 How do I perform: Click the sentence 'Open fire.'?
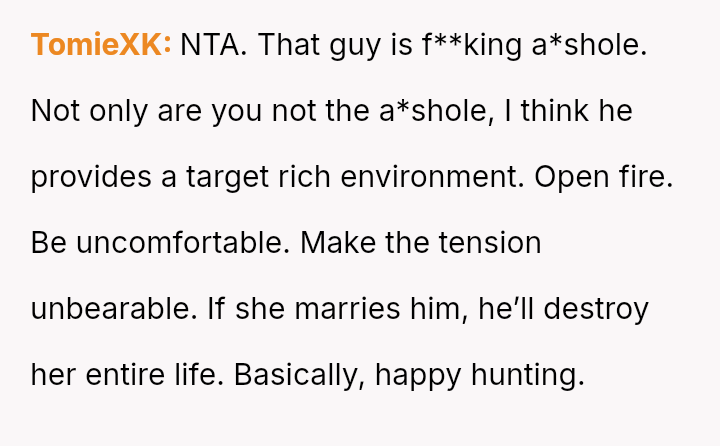(603, 177)
